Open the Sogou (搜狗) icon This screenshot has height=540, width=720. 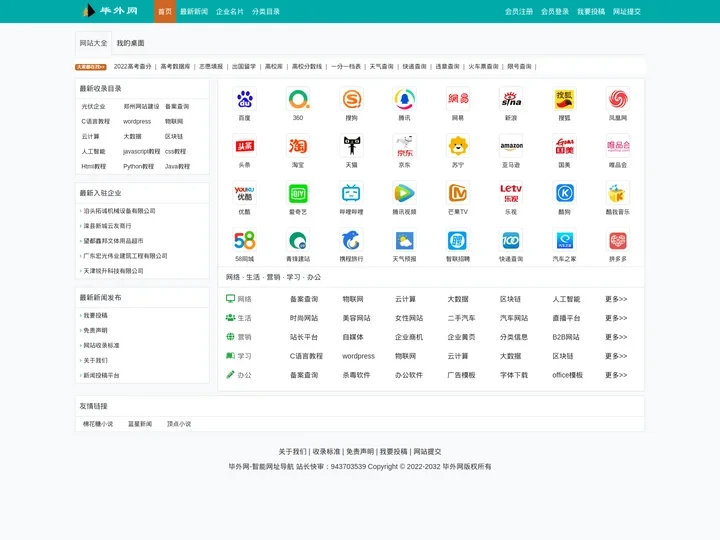point(351,99)
